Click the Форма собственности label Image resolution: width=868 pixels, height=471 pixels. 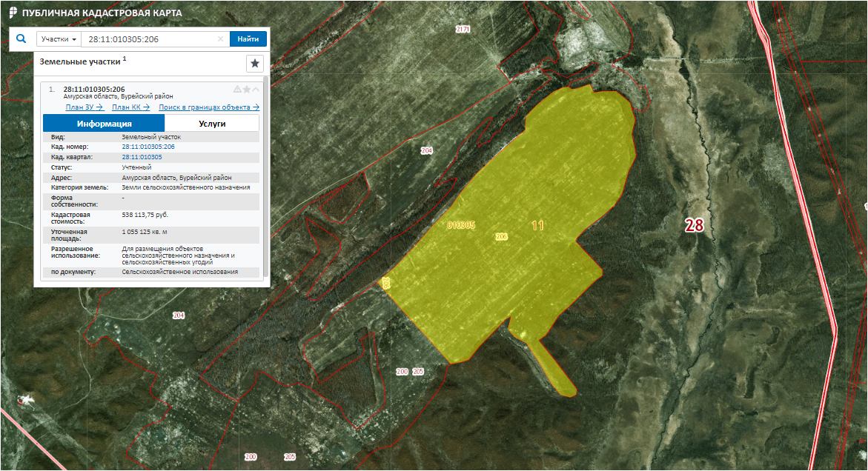tap(74, 201)
